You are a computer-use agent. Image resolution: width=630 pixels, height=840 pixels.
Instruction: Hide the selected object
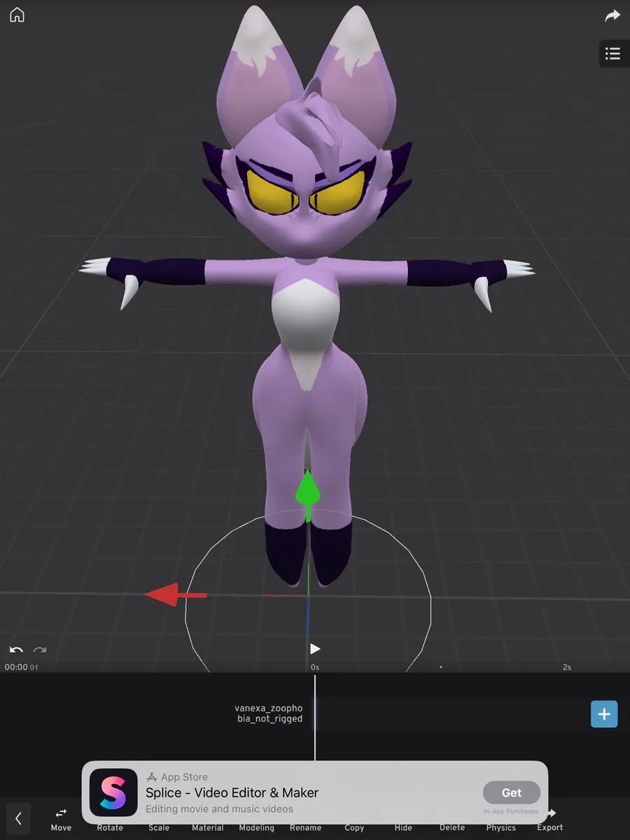coord(403,827)
